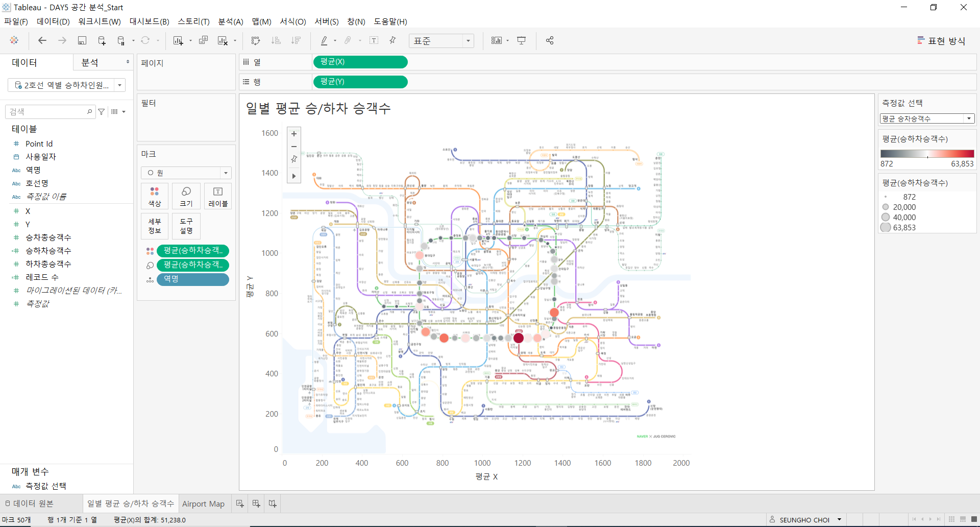Click the new dashboard tab icon

(256, 504)
